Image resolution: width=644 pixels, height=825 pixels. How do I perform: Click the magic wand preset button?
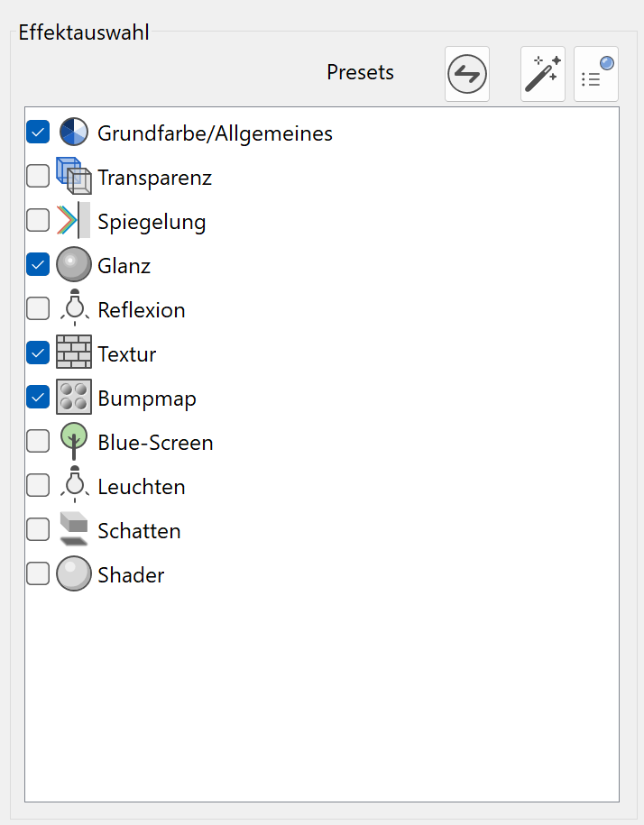coord(543,74)
